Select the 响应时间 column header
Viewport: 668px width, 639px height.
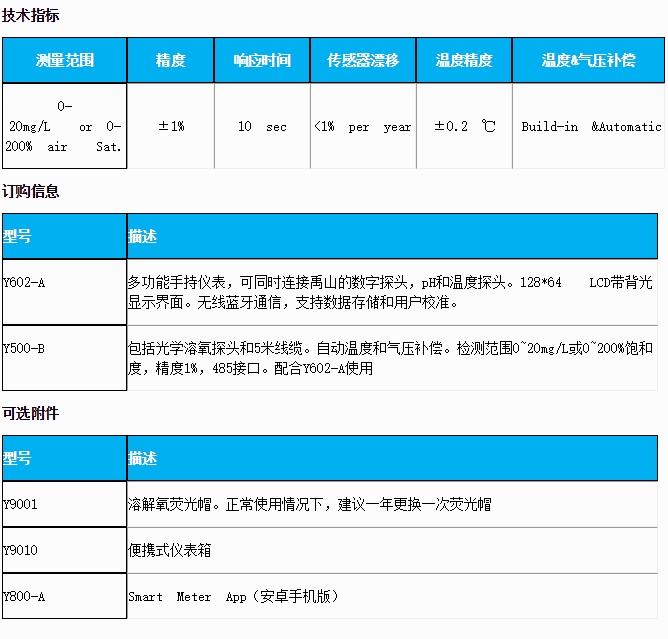tap(262, 61)
